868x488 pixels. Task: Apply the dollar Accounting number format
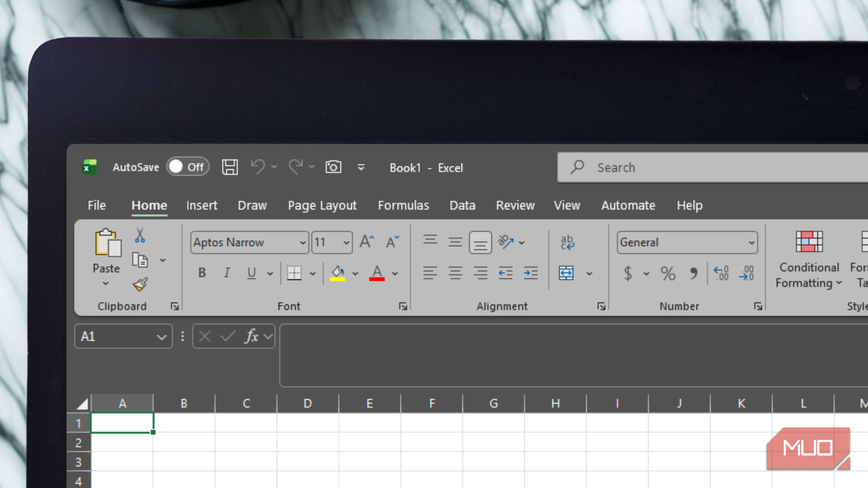pos(628,273)
